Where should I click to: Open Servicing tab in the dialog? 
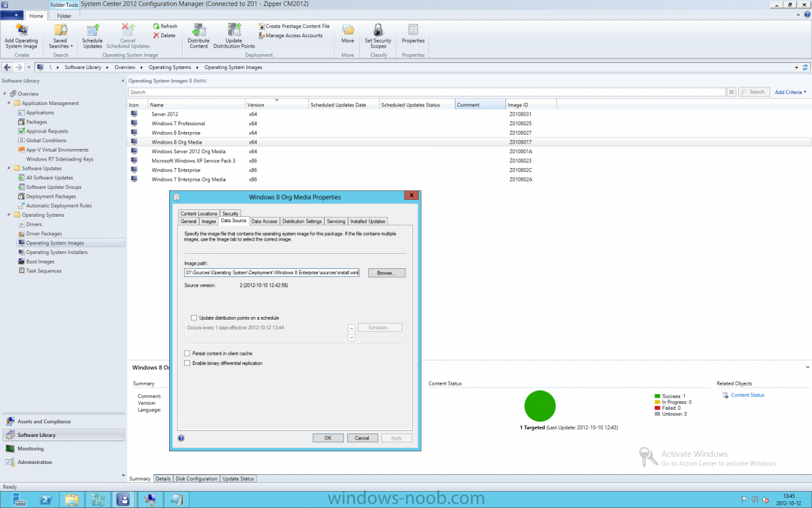[336, 221]
